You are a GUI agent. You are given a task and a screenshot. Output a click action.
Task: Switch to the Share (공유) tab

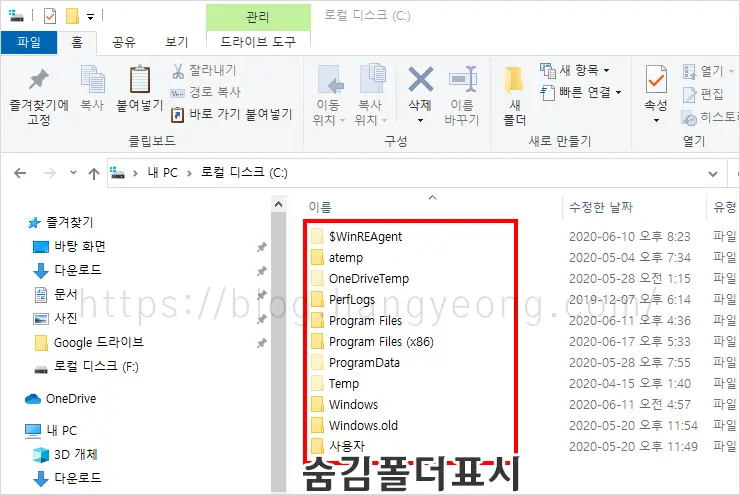point(124,42)
